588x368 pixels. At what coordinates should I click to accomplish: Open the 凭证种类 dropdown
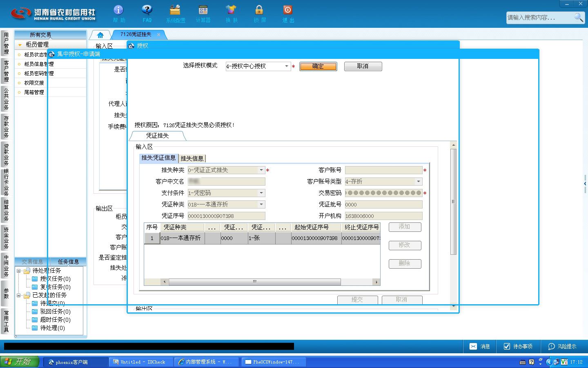pyautogui.click(x=261, y=204)
